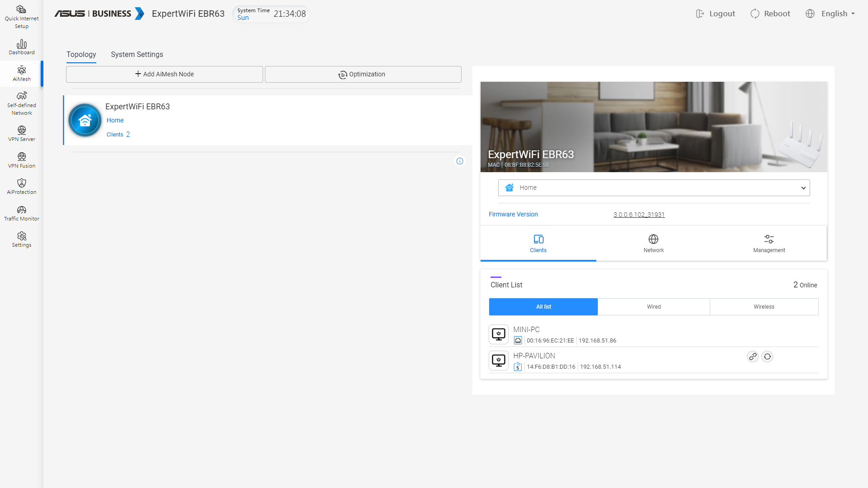Select All list client filter
This screenshot has width=868, height=488.
tap(543, 307)
